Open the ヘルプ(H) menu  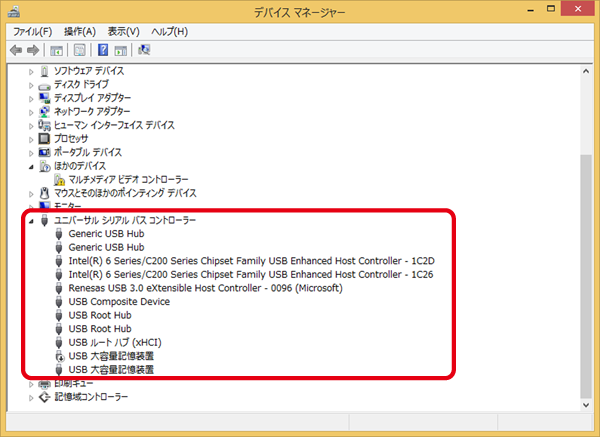pos(170,31)
